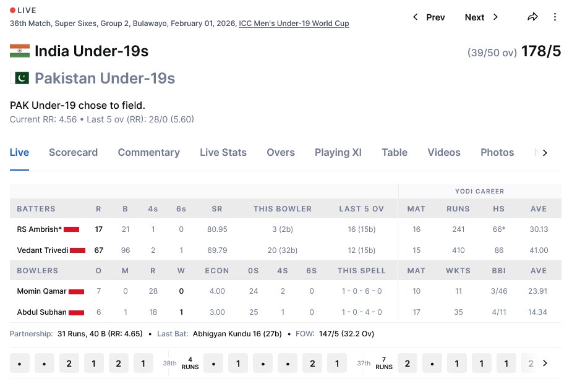The image size is (572, 392).
Task: Click the flag next to Vedant Trivedi
Action: (78, 250)
